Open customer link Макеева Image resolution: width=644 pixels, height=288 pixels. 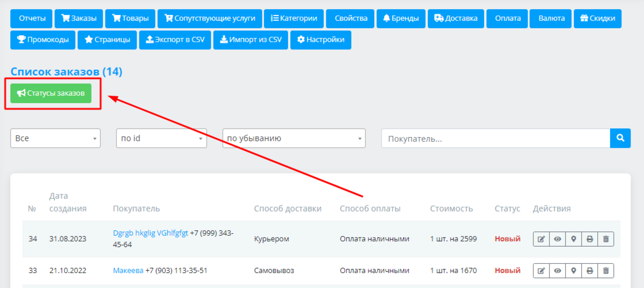click(x=128, y=271)
